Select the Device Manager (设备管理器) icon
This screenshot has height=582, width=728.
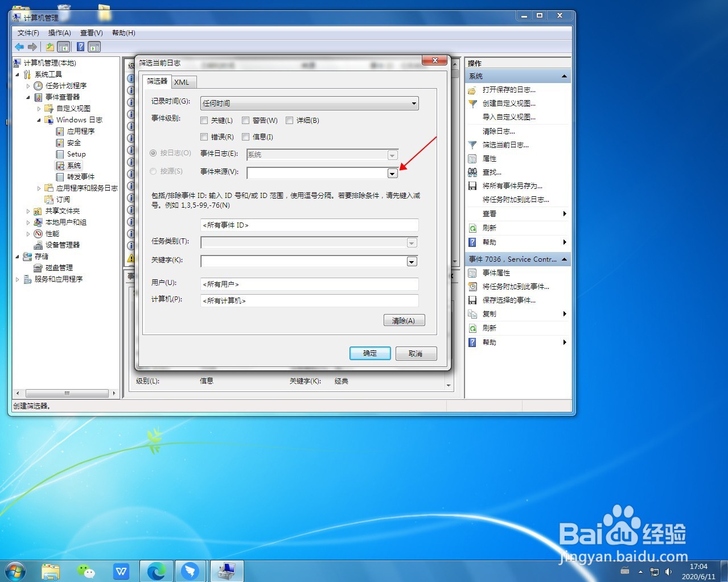tap(38, 245)
